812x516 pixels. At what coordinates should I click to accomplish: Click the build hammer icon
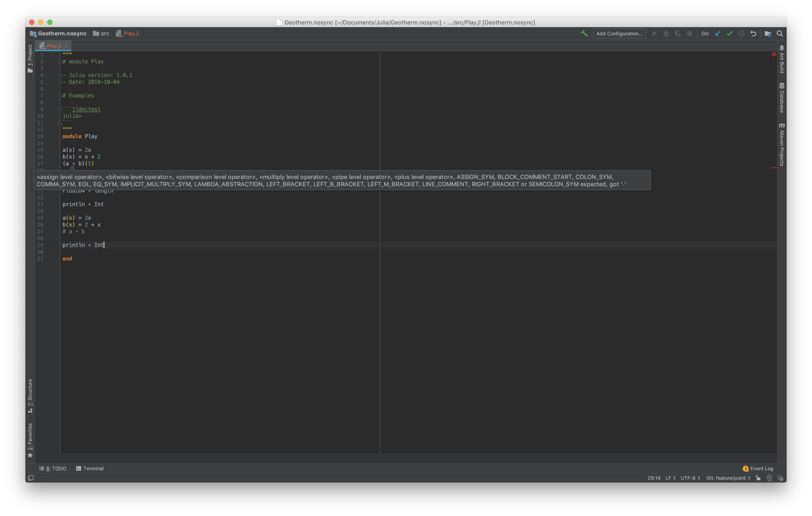click(x=584, y=33)
